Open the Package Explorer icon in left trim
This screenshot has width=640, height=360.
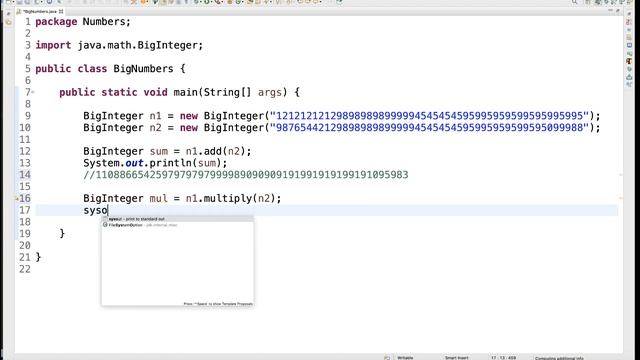click(x=9, y=22)
